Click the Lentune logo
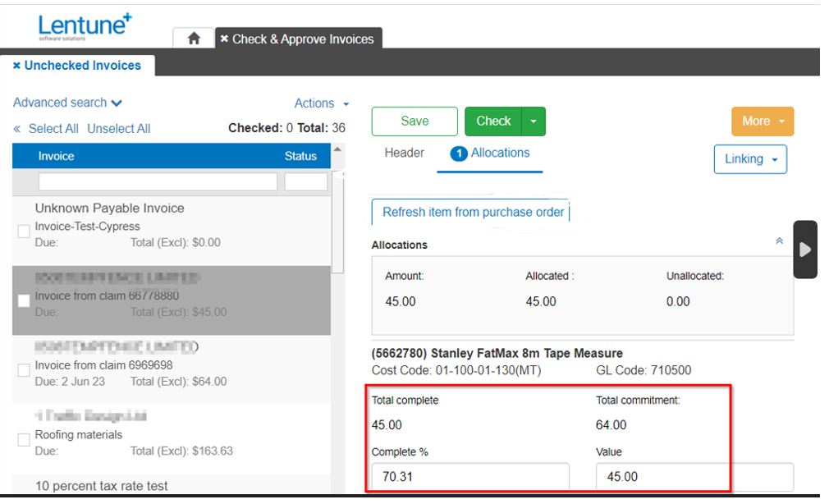Screen dimensions: 829x504 pos(83,25)
